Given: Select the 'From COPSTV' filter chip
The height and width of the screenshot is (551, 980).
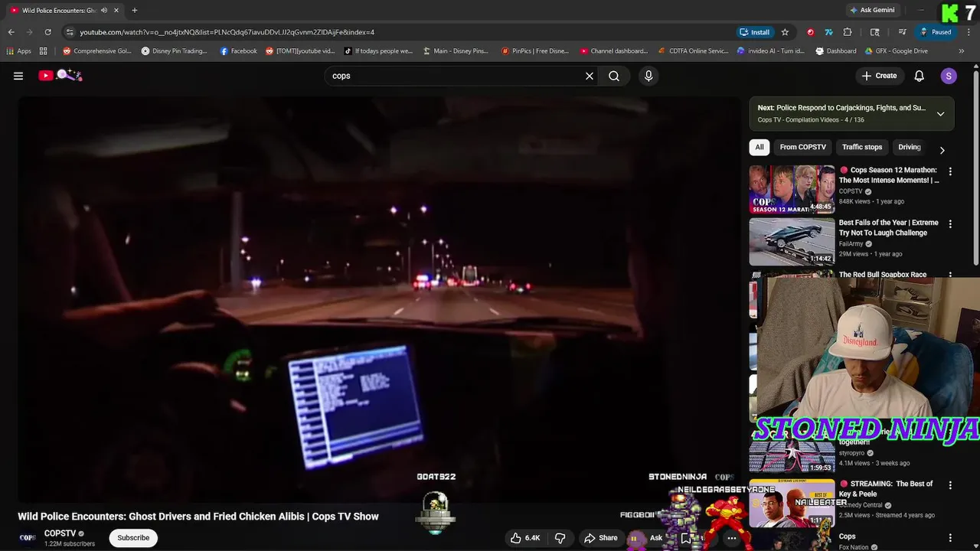Looking at the screenshot, I should click(x=802, y=147).
